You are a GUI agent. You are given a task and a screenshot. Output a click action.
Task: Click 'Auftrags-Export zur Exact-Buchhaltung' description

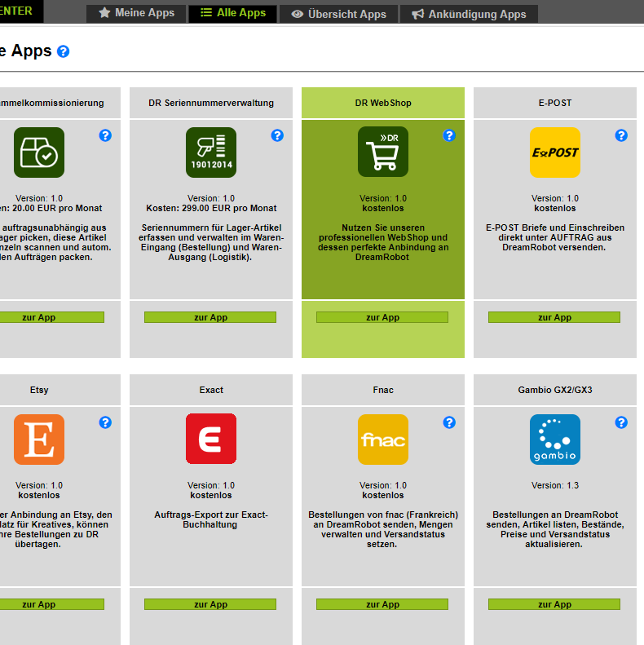click(211, 519)
